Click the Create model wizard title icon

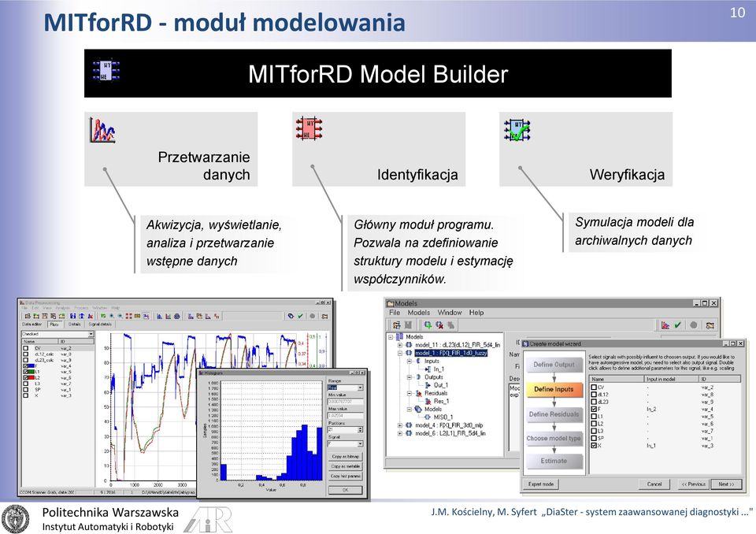(526, 343)
